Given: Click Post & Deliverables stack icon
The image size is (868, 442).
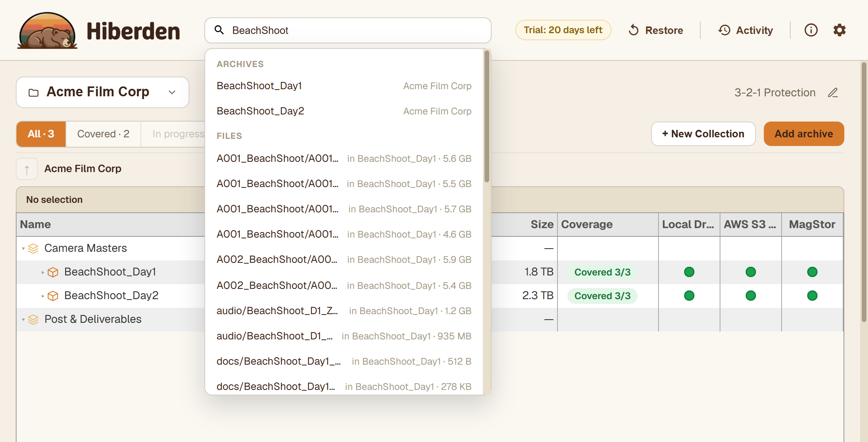Looking at the screenshot, I should tap(34, 319).
